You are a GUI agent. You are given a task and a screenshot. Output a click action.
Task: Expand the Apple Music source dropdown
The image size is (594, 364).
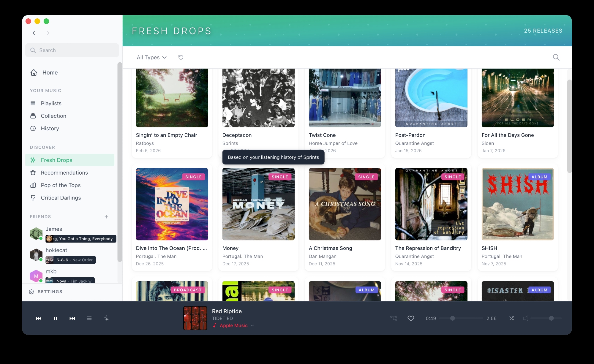tap(252, 325)
